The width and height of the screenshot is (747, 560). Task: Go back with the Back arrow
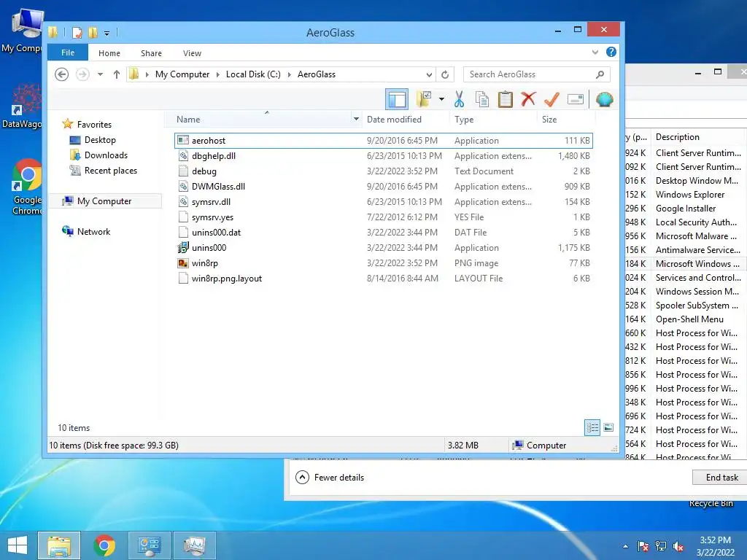point(61,74)
